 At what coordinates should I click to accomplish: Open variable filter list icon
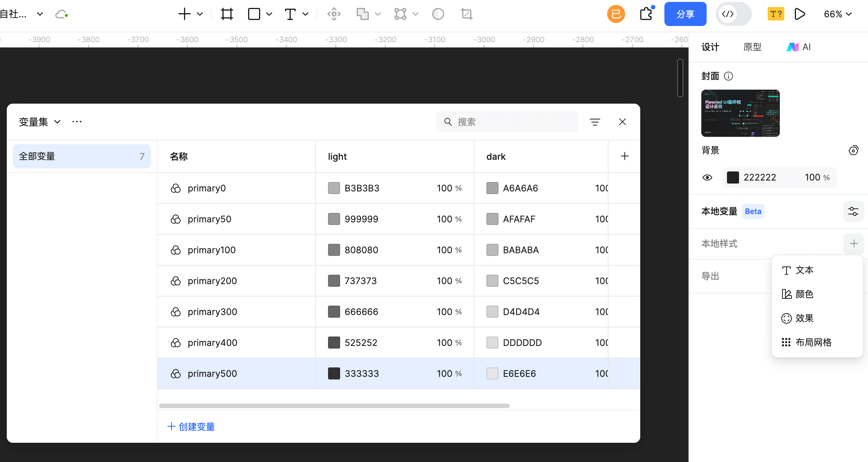coord(595,122)
